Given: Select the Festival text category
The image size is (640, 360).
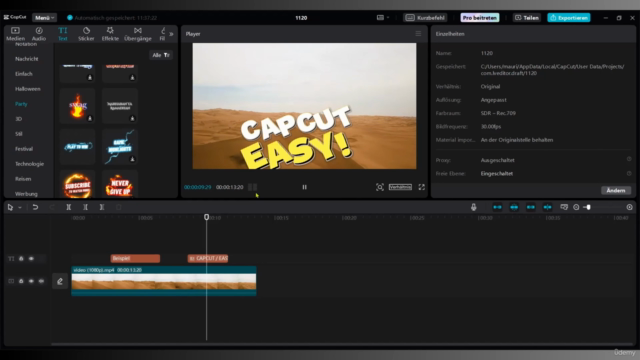Looking at the screenshot, I should (x=24, y=149).
